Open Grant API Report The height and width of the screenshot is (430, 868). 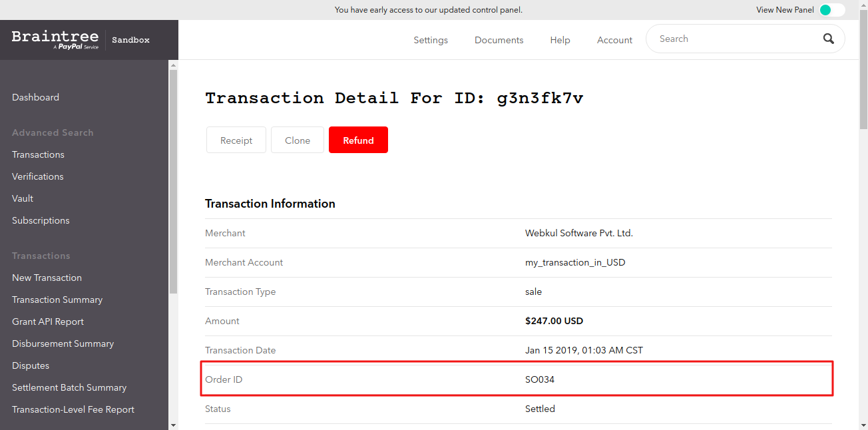48,322
